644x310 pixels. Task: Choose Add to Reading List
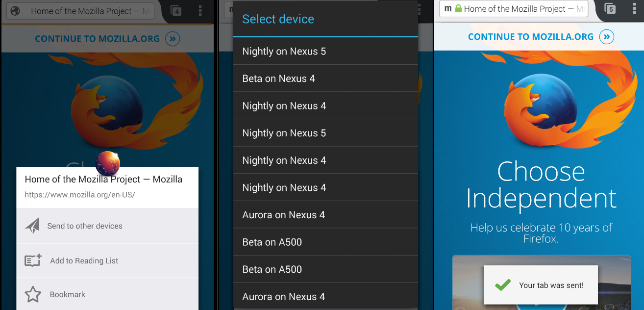[x=107, y=260]
